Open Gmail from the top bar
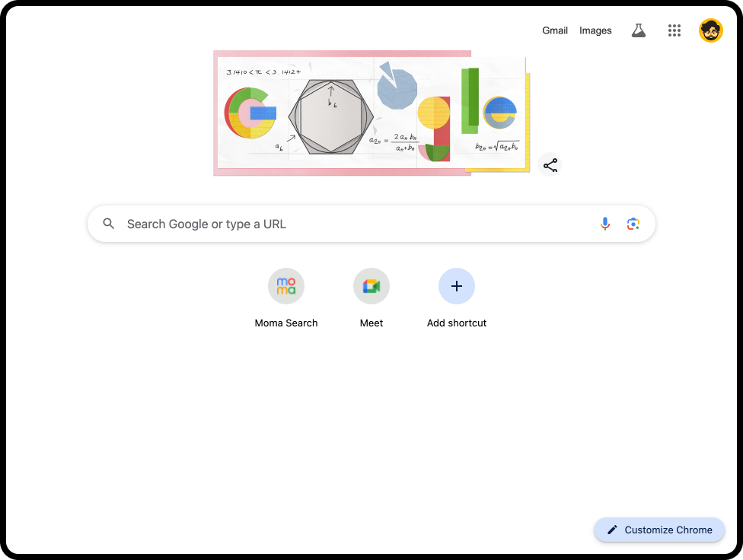The width and height of the screenshot is (743, 560). (x=555, y=30)
